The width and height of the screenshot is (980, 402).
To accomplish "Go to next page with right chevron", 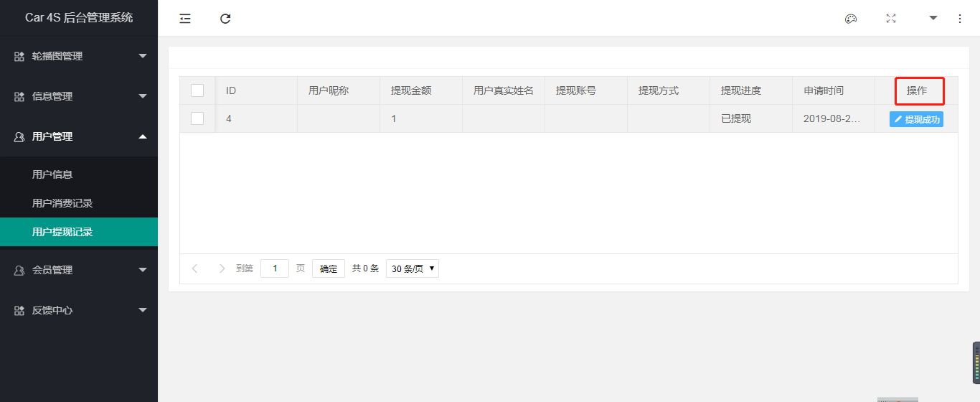I will point(222,268).
